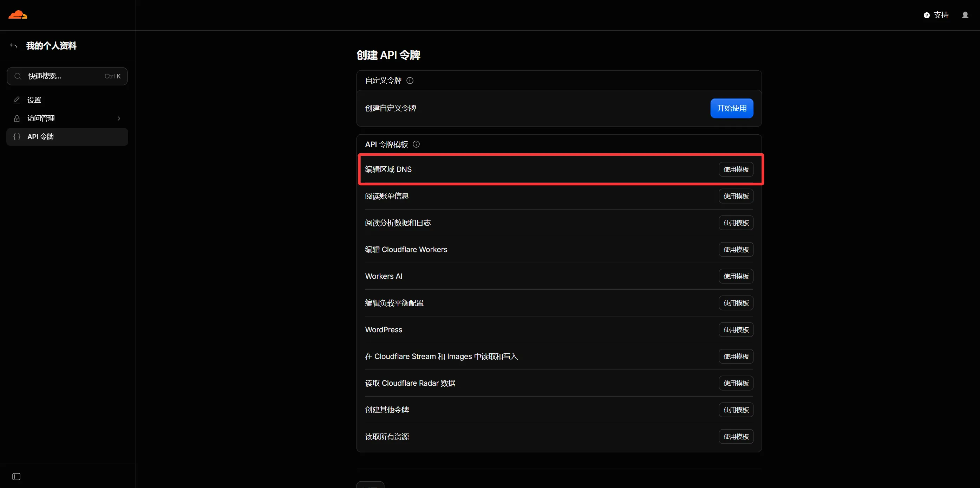
Task: Show info tooltip for API 令牌模板
Action: (416, 144)
